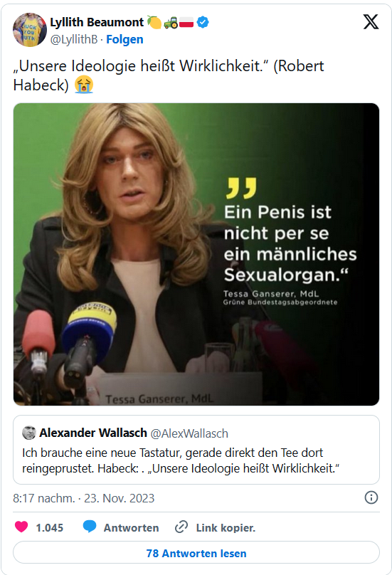Screen dimensions: 392x575
Task: Click the blue reply bubble icon
Action: 90,527
